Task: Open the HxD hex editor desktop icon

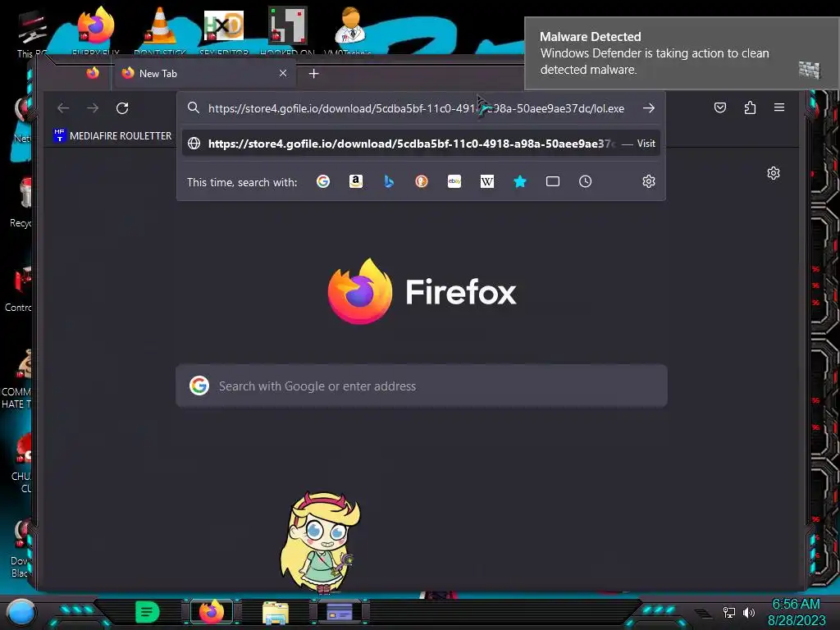Action: click(x=224, y=25)
